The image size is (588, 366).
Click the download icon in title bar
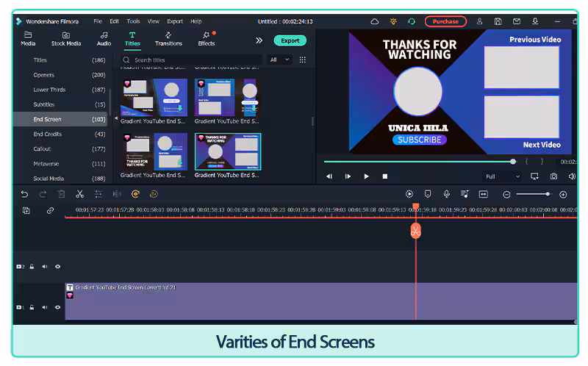point(535,21)
